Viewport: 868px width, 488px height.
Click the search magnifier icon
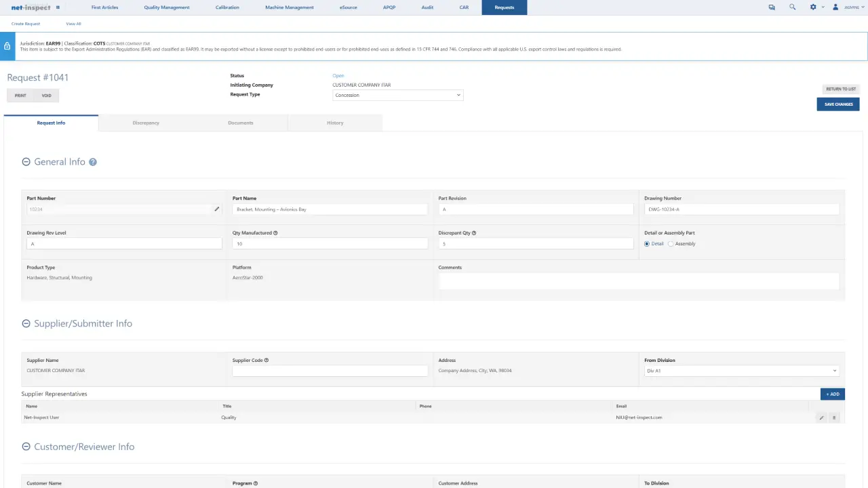791,7
